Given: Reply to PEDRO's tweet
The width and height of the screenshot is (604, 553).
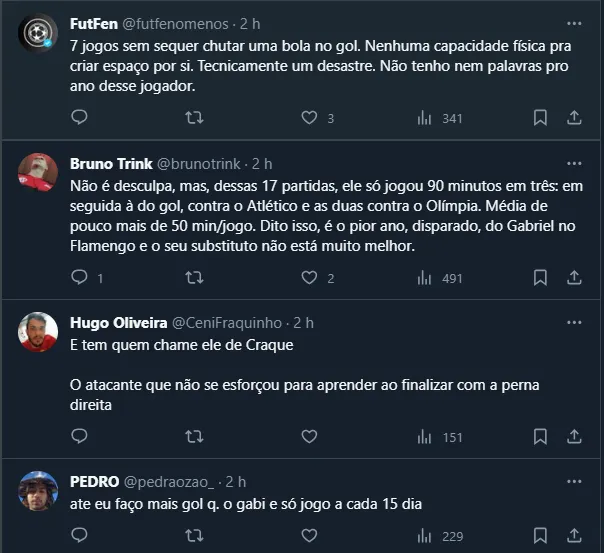Looking at the screenshot, I should pyautogui.click(x=80, y=537).
